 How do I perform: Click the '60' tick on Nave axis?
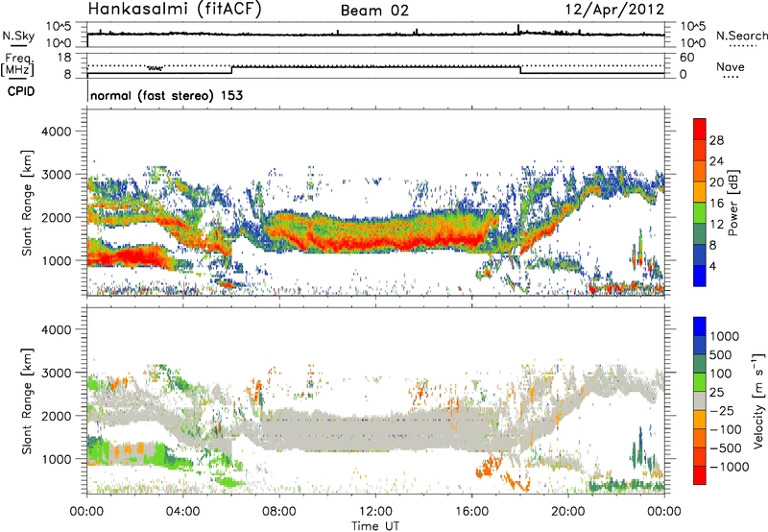[687, 58]
